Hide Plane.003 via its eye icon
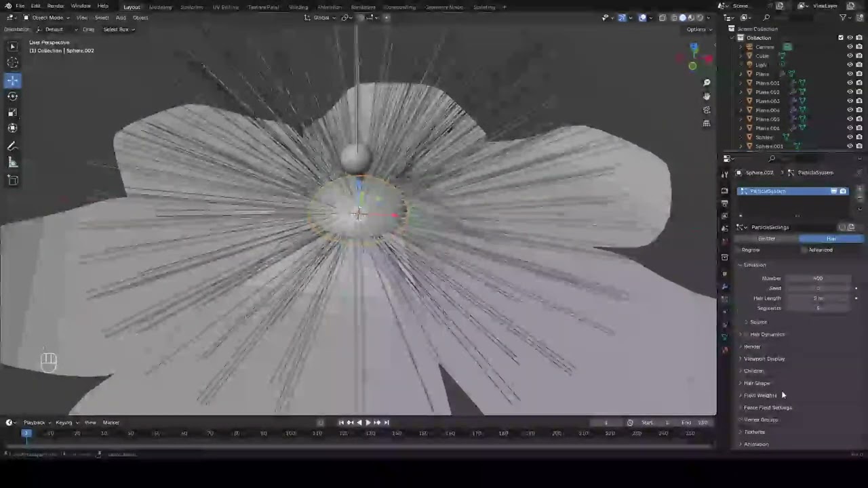 click(x=850, y=101)
